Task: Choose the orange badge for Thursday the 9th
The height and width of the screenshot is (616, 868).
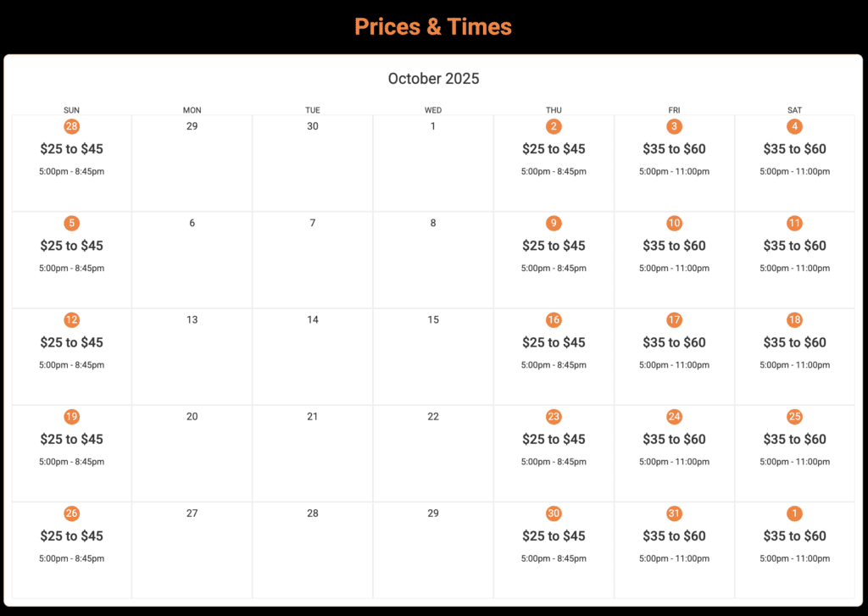Action: [554, 223]
